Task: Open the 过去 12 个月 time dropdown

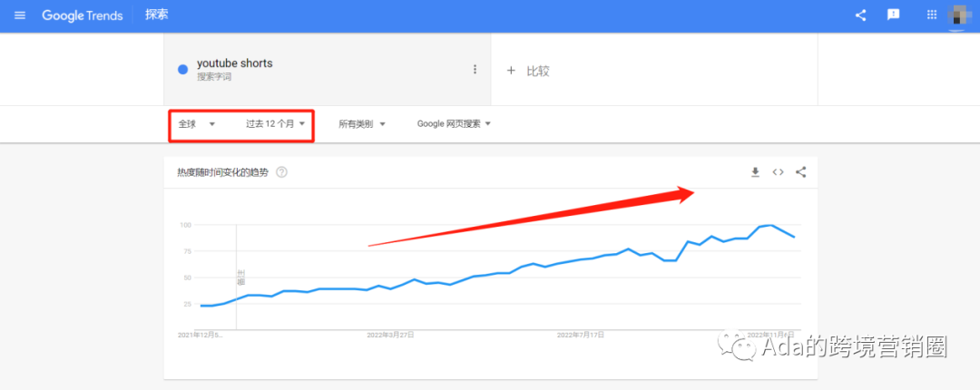Action: coord(275,123)
